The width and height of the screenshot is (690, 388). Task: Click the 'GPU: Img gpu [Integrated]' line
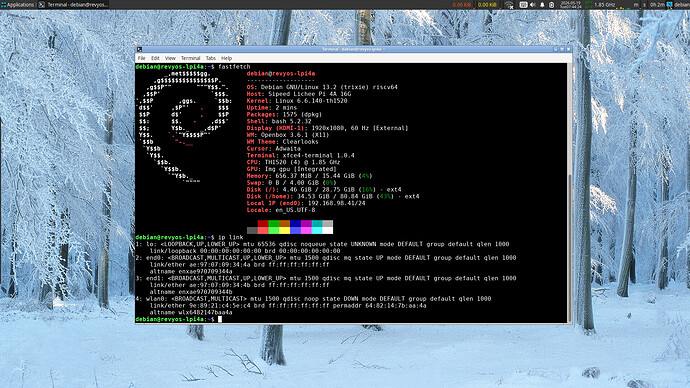291,169
